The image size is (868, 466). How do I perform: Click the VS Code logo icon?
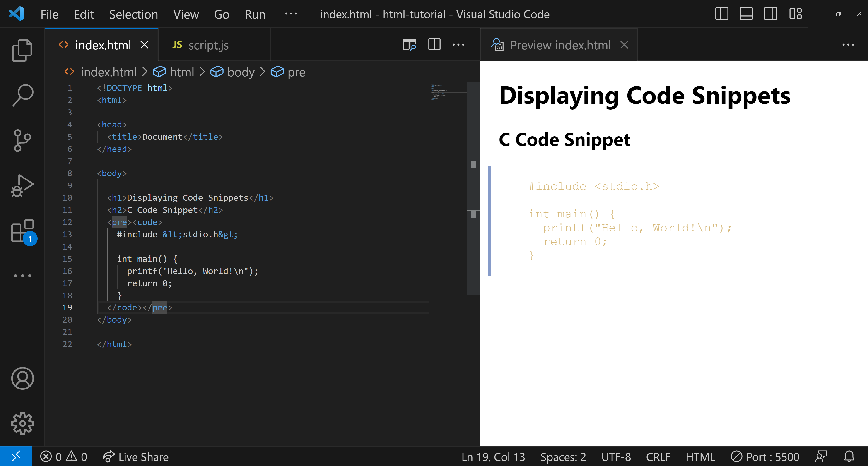pyautogui.click(x=16, y=14)
